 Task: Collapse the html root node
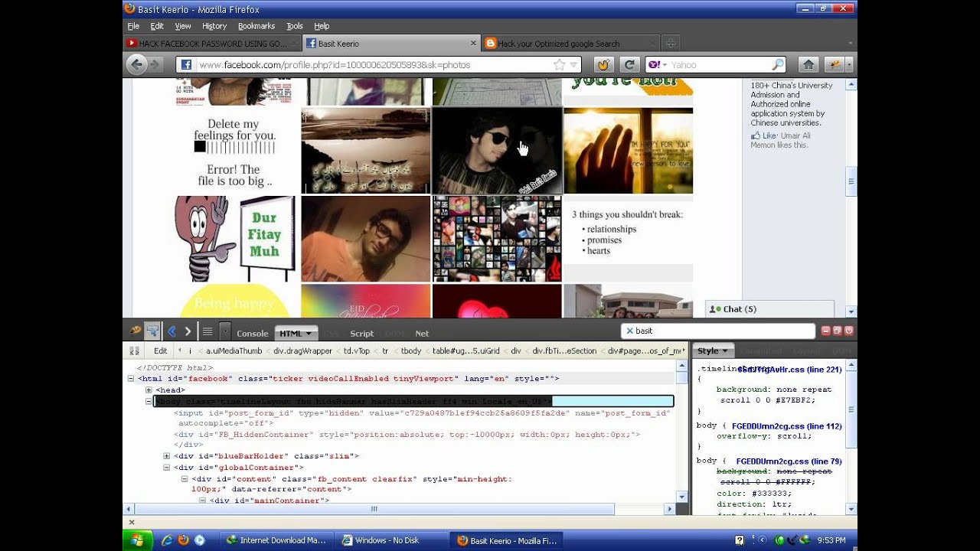click(131, 379)
